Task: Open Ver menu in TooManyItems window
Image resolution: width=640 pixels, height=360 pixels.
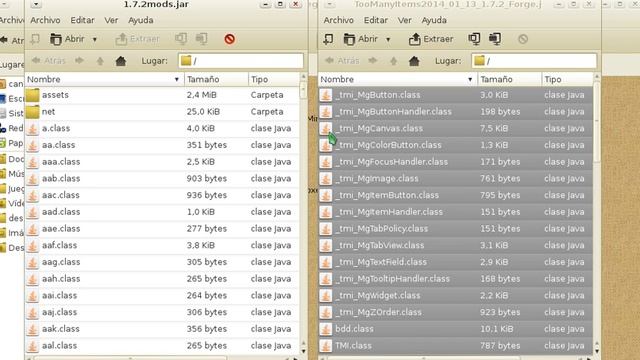Action: pos(404,20)
